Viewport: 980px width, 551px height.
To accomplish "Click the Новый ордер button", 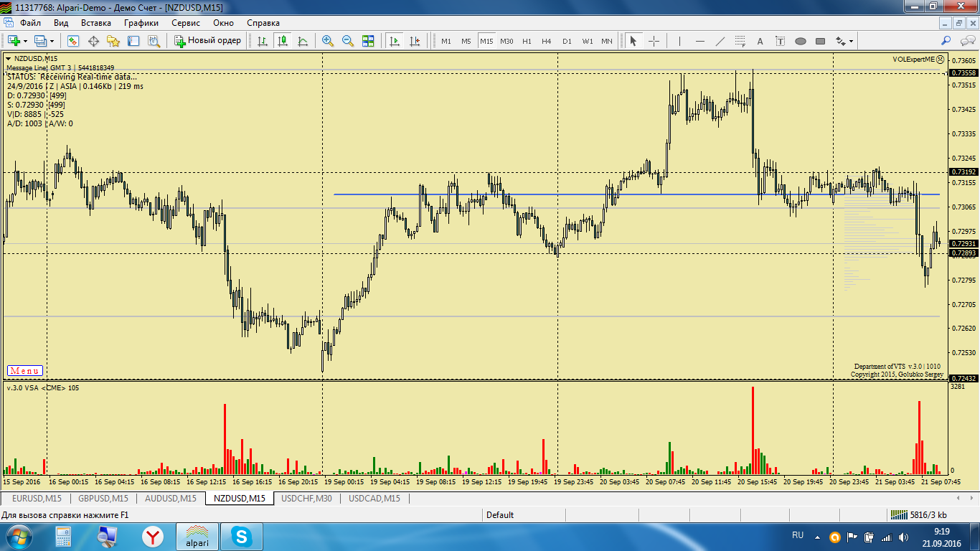I will 208,41.
